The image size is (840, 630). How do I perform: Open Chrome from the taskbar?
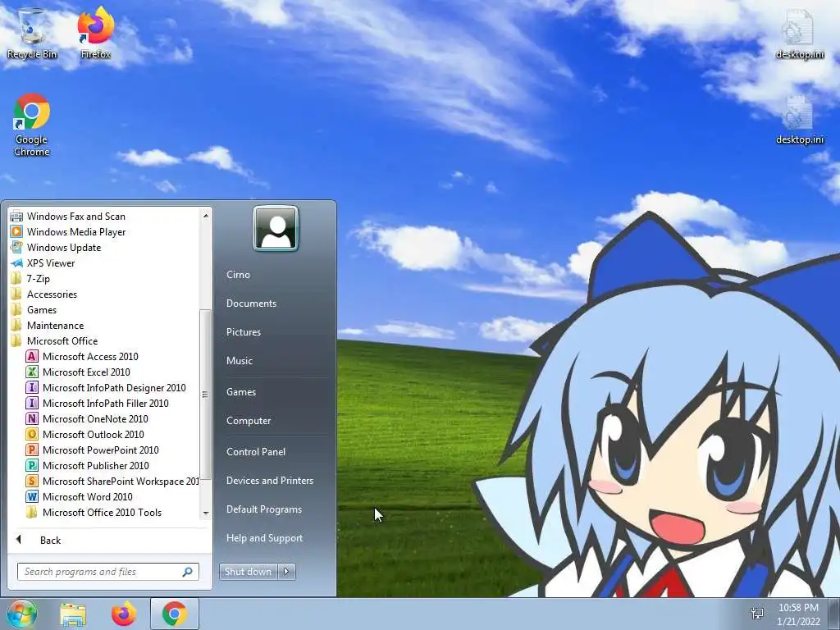point(175,614)
